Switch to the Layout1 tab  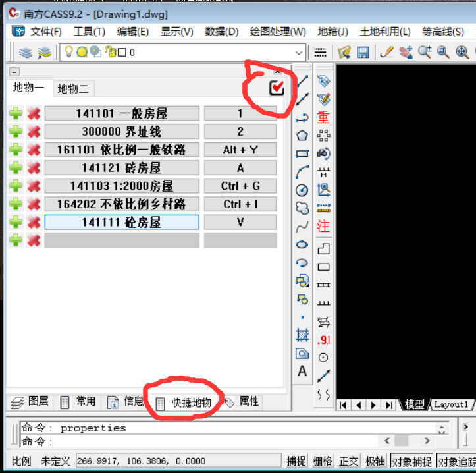[451, 404]
